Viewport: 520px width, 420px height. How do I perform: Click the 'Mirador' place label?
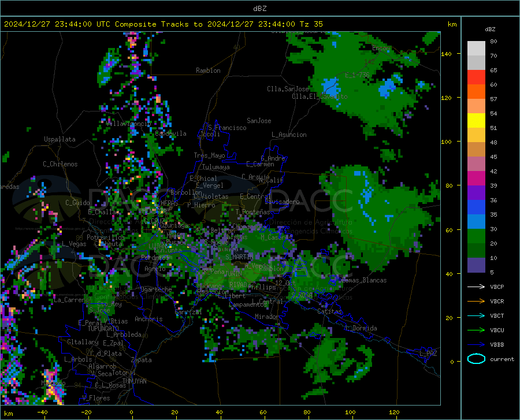tap(266, 317)
